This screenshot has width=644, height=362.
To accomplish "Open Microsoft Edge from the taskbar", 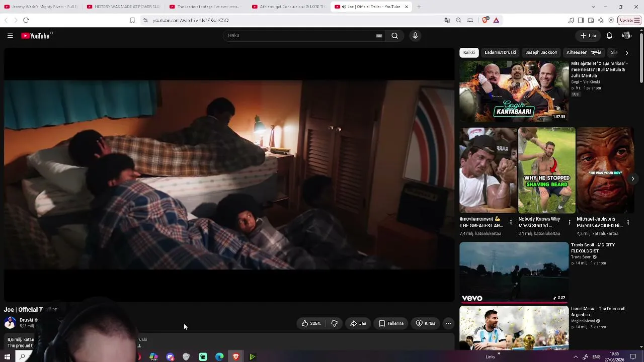I will [x=219, y=356].
